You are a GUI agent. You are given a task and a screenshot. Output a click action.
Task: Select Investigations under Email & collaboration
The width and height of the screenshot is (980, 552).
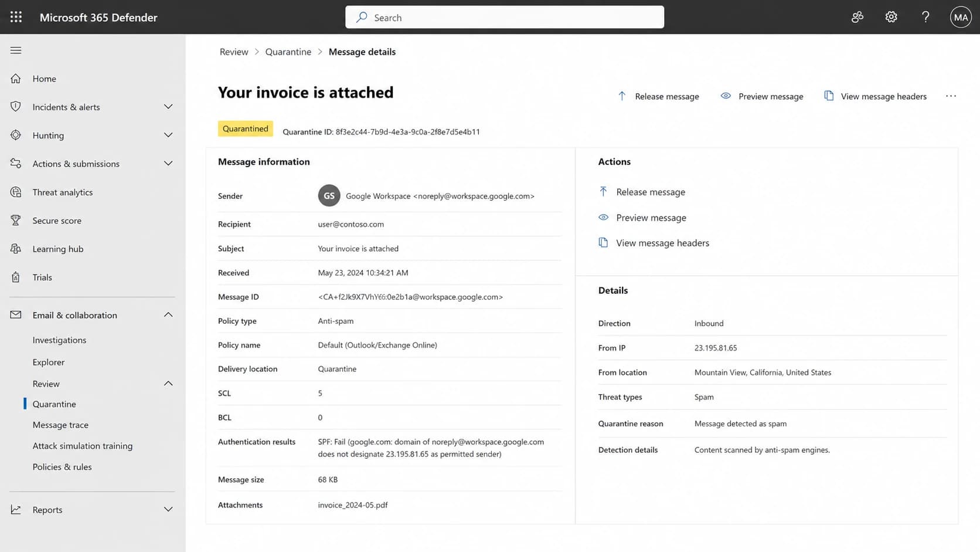59,340
